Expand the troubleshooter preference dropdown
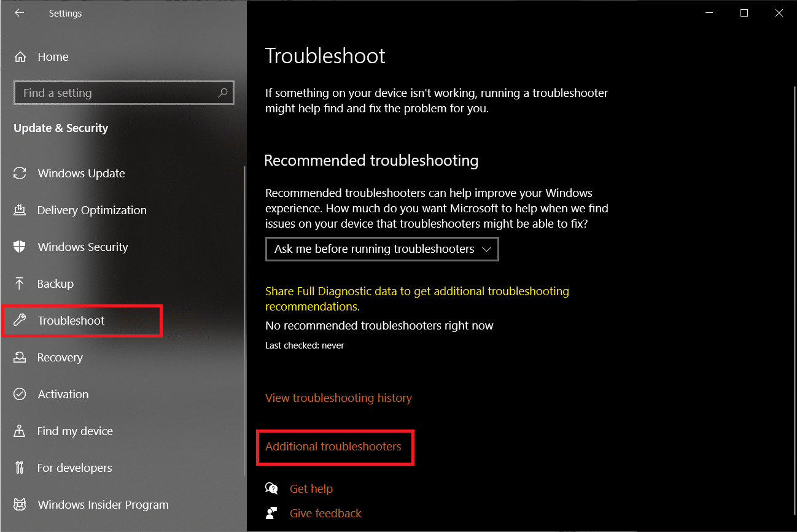This screenshot has width=797, height=532. click(x=382, y=249)
